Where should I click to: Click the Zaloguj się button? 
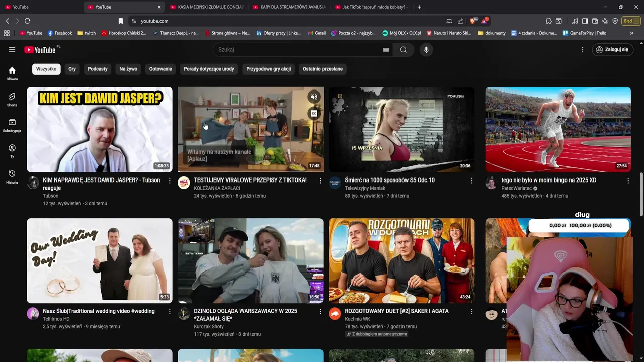click(x=612, y=50)
